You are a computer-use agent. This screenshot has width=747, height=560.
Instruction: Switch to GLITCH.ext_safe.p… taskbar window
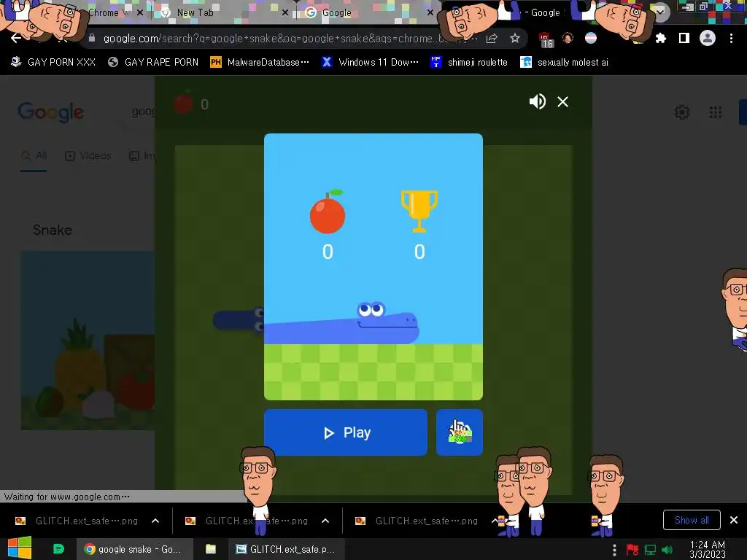pos(286,550)
